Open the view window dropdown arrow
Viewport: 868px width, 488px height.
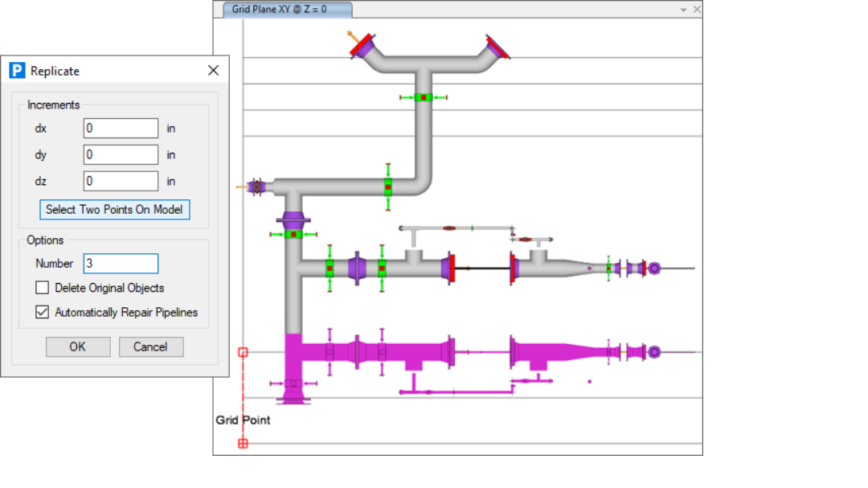click(x=683, y=10)
